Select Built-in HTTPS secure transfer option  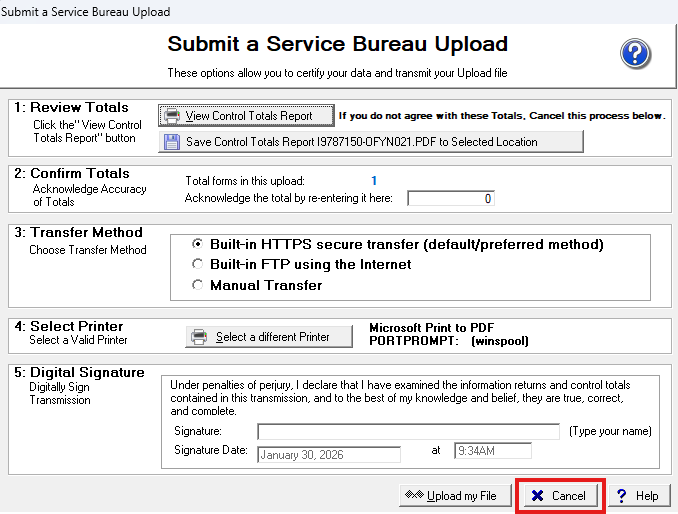click(x=197, y=245)
